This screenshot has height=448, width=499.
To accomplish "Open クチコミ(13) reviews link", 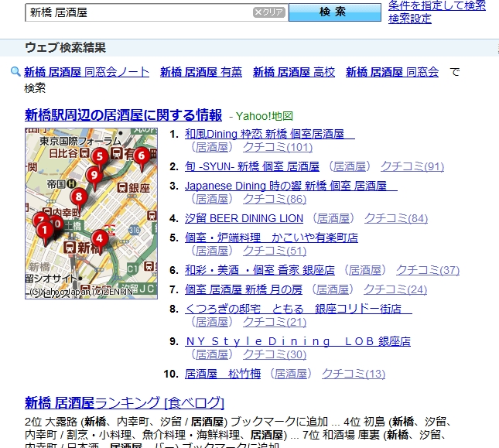I will point(354,374).
